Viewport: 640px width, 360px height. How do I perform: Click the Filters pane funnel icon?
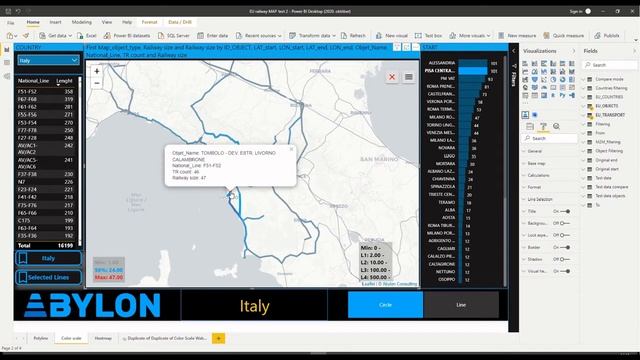tap(514, 66)
